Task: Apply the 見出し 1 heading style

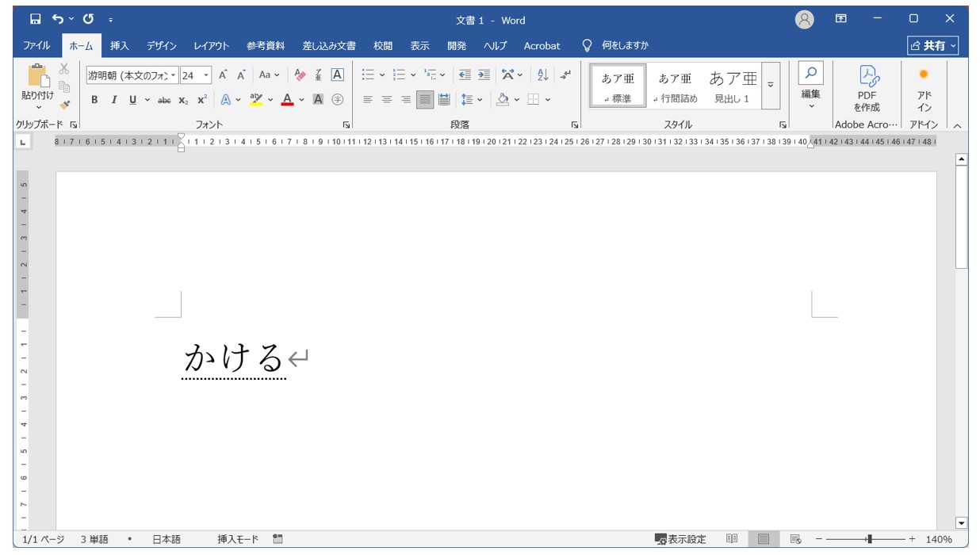Action: click(732, 86)
